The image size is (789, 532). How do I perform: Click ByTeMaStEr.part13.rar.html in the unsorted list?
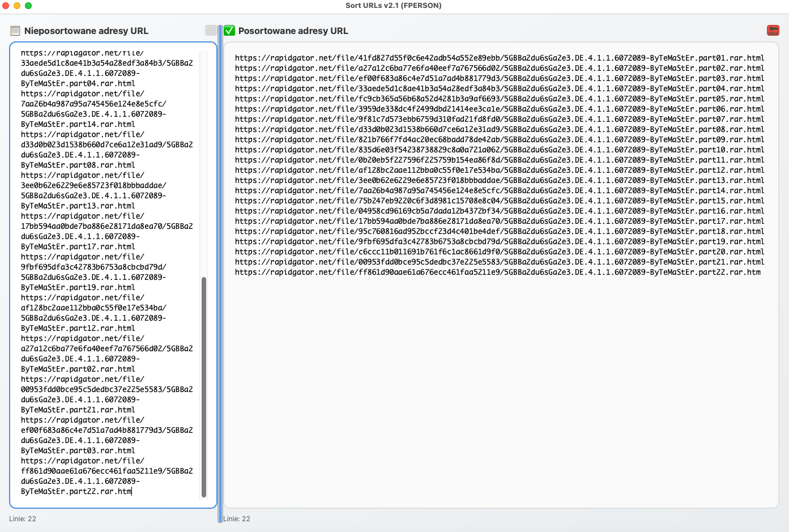(78, 206)
